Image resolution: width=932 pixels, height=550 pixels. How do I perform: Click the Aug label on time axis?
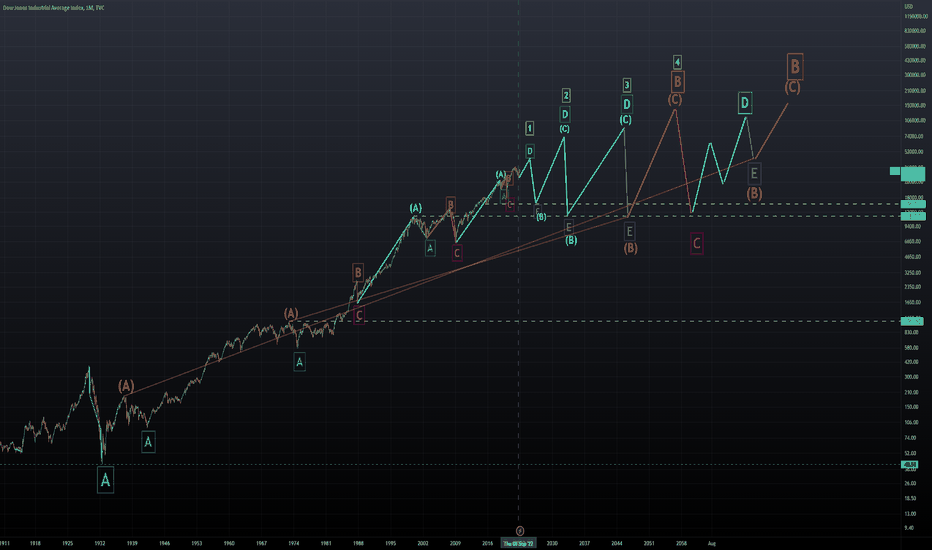click(712, 543)
